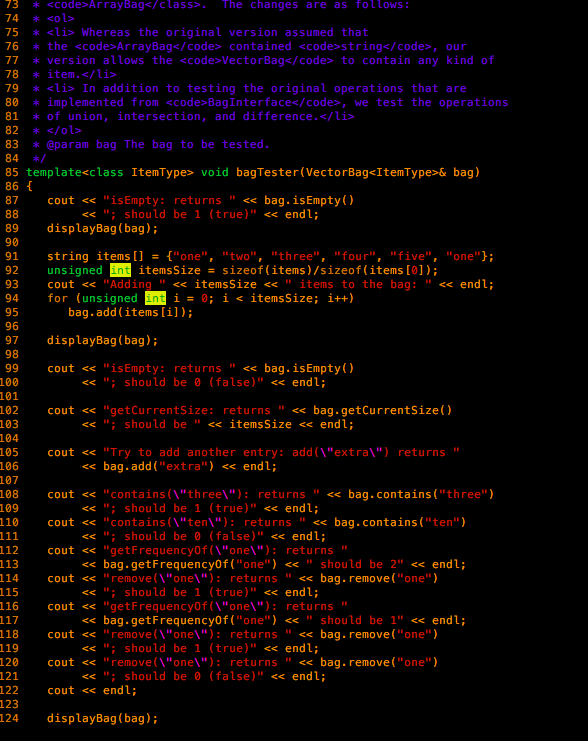
Task: Click 'bag.getFrequencyOf("one")' on line 117
Action: tap(190, 620)
